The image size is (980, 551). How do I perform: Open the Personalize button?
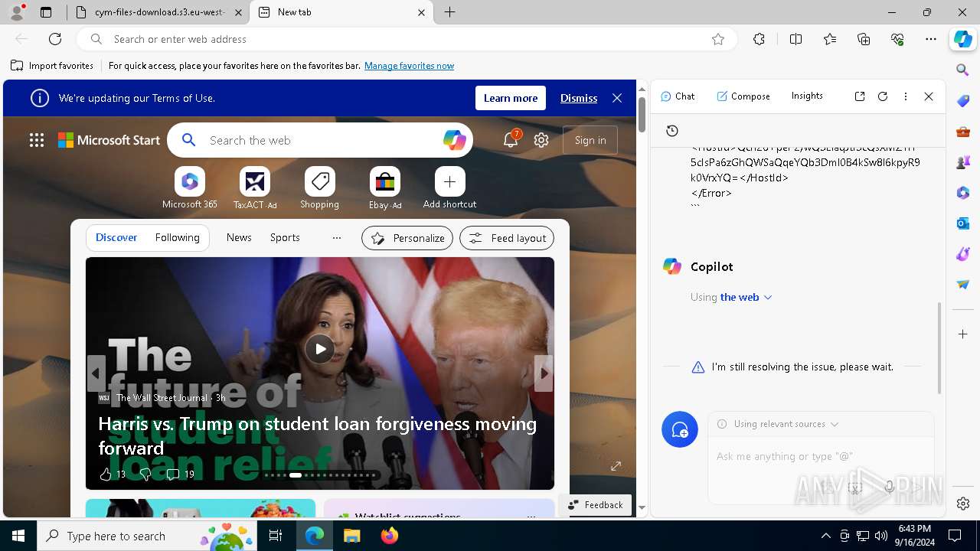[407, 238]
